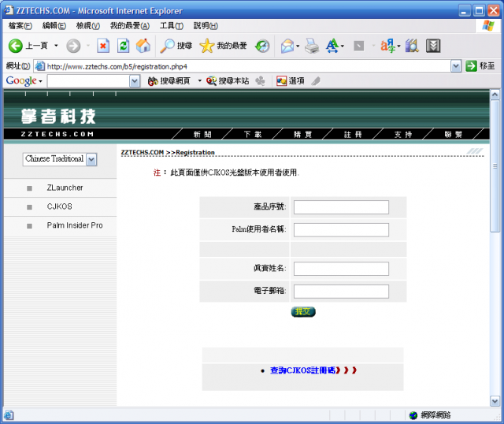The width and height of the screenshot is (504, 424).
Task: Open the 檔案(F) File menu
Action: tap(20, 26)
